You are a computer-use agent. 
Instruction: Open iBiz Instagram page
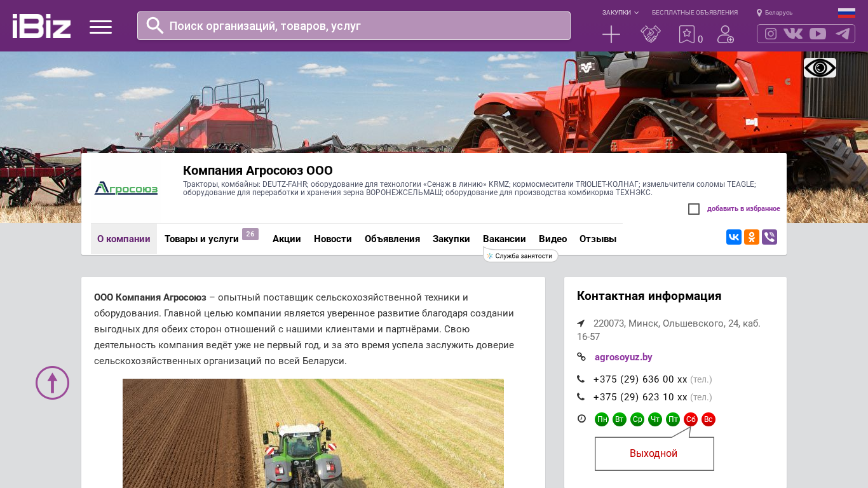(x=771, y=34)
